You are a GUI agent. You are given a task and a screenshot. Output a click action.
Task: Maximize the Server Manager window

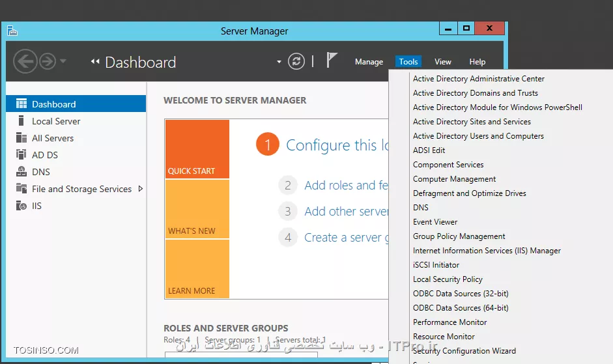point(466,28)
